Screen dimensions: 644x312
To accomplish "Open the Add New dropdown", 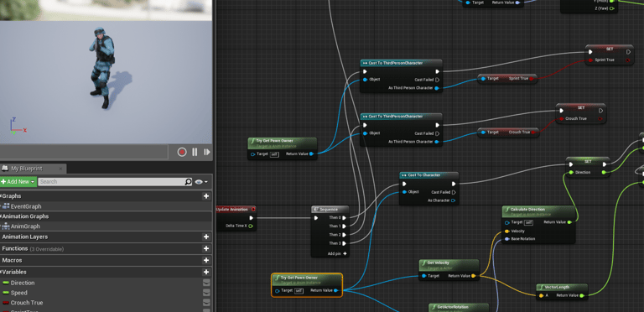I will tap(18, 181).
